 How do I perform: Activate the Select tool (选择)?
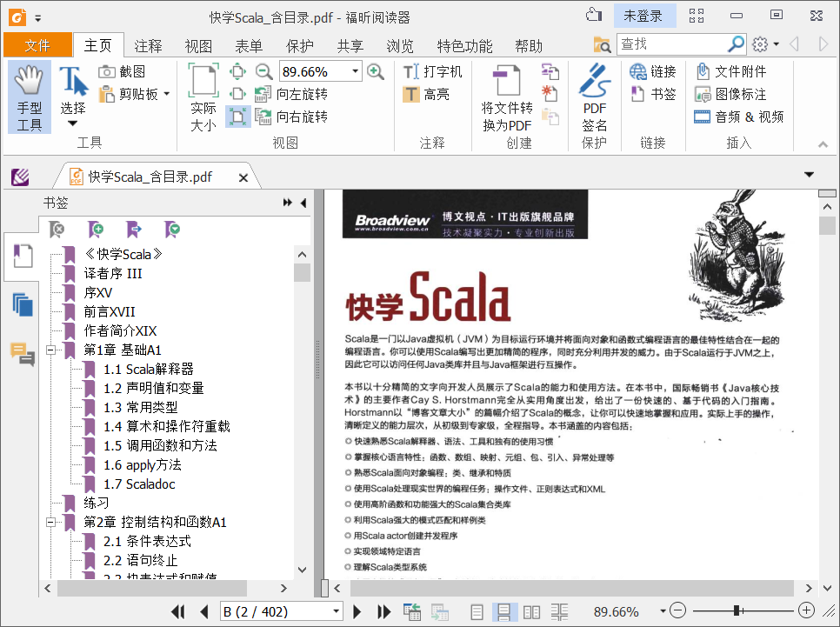[x=73, y=90]
